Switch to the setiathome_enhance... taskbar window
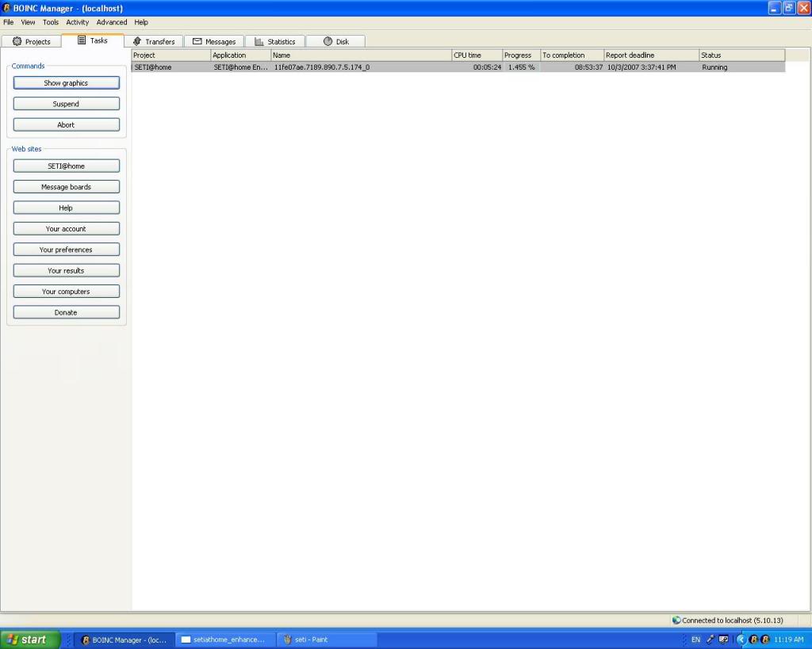Viewport: 812px width, 649px height. point(224,639)
